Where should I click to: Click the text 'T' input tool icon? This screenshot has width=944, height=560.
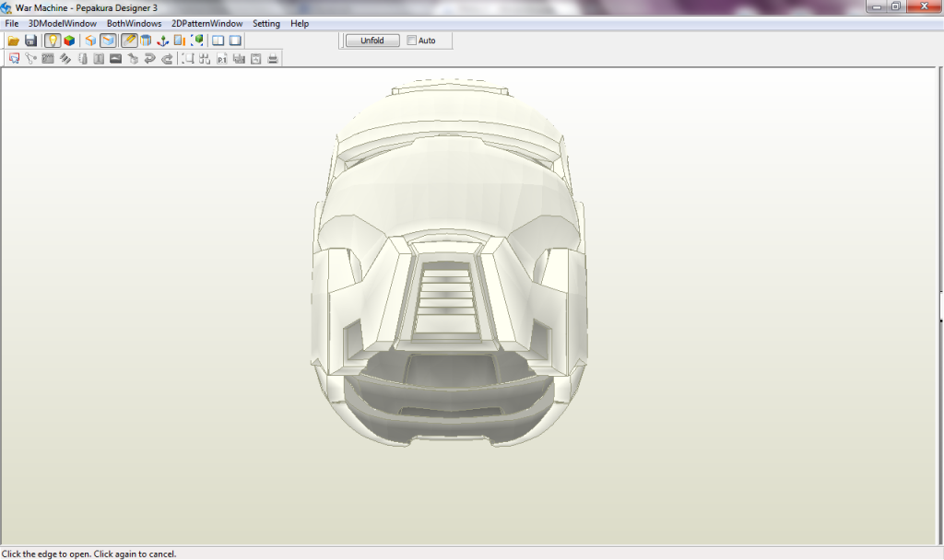tap(99, 59)
